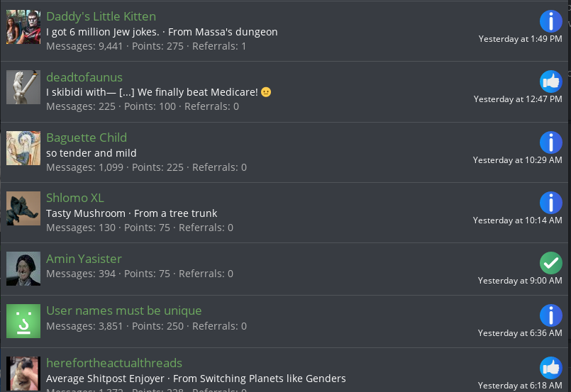Open Baguette Child's avatar image
The height and width of the screenshot is (392, 571).
23,148
